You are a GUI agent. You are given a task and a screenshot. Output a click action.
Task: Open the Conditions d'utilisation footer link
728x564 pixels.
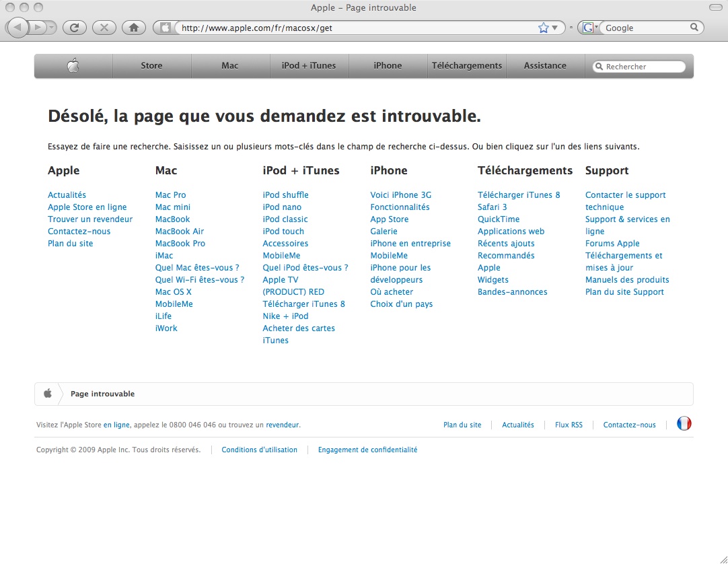260,450
